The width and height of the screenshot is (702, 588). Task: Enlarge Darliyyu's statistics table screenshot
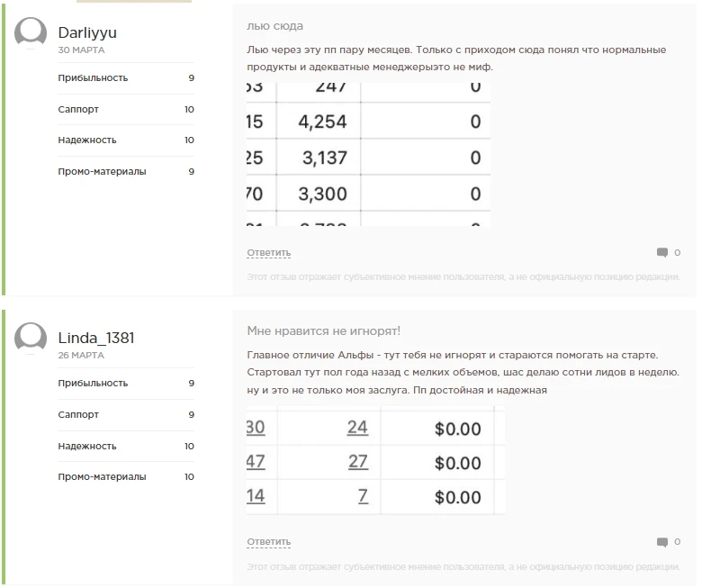pyautogui.click(x=368, y=154)
